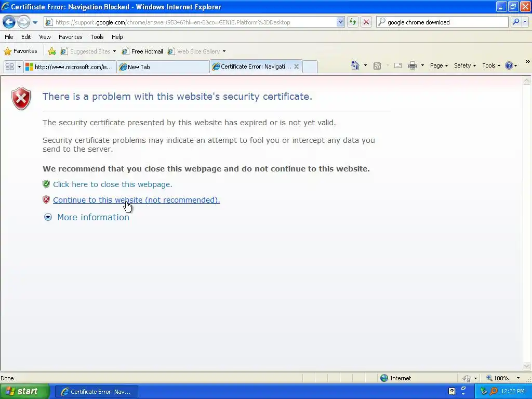Click the green arrow tray icon
The height and width of the screenshot is (399, 532).
pos(484,392)
